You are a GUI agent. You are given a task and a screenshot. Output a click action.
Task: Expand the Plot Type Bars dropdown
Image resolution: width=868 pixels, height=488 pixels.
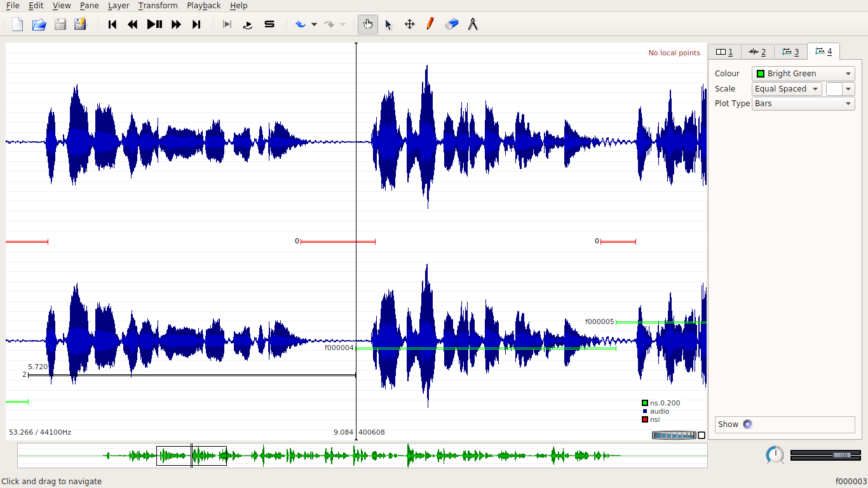click(x=803, y=104)
